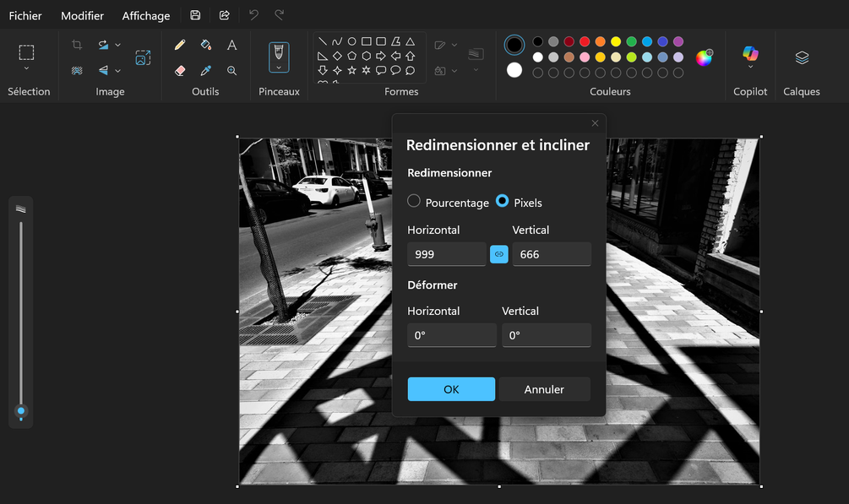Activate the Color picker eyedropper
Viewport: 849px width, 504px height.
pos(206,70)
